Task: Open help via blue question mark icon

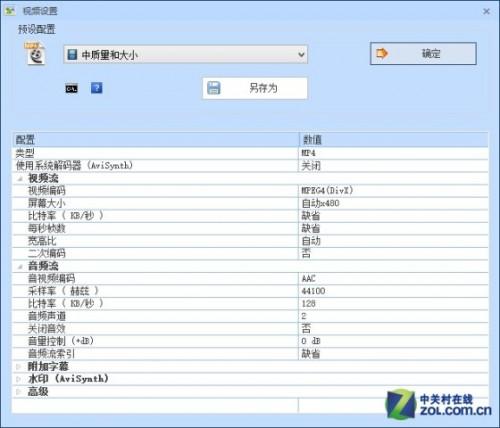Action: coord(97,88)
